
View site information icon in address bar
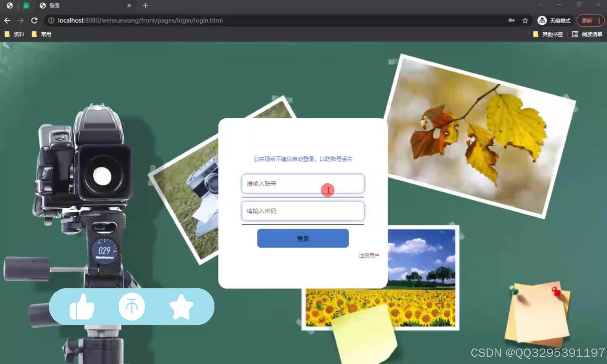coord(51,21)
